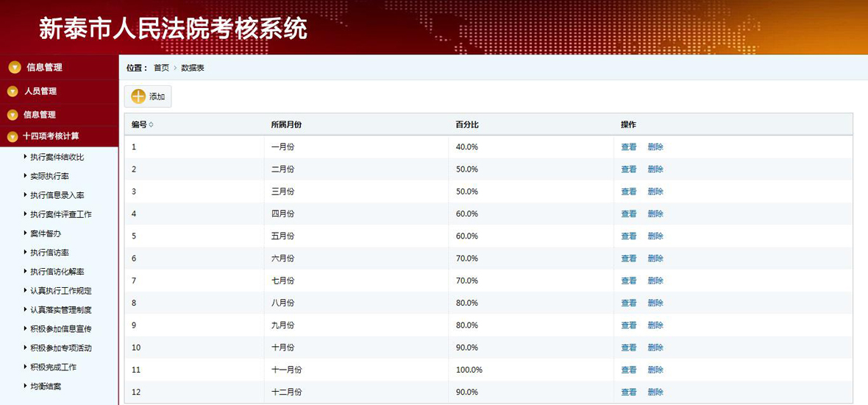The width and height of the screenshot is (868, 405).
Task: Open 执行案件结收比 in the sidebar
Action: point(57,157)
